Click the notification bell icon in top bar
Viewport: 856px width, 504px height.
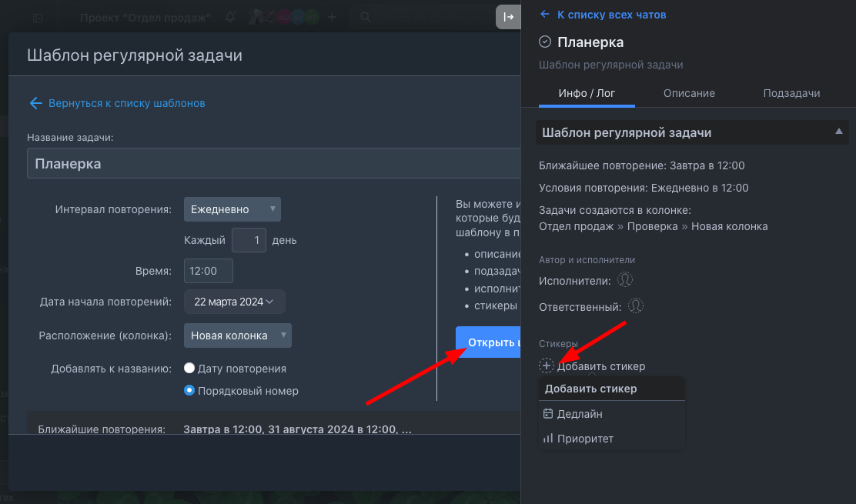click(x=230, y=17)
